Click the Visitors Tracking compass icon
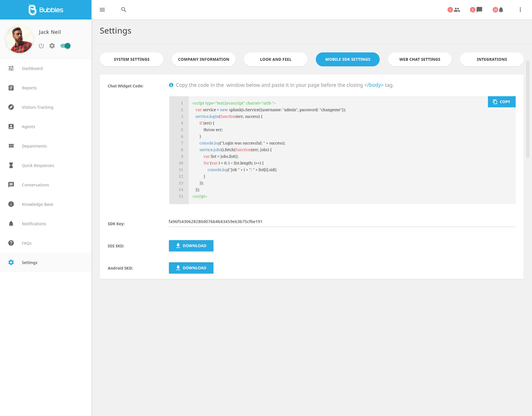The width and height of the screenshot is (532, 416). [11, 107]
